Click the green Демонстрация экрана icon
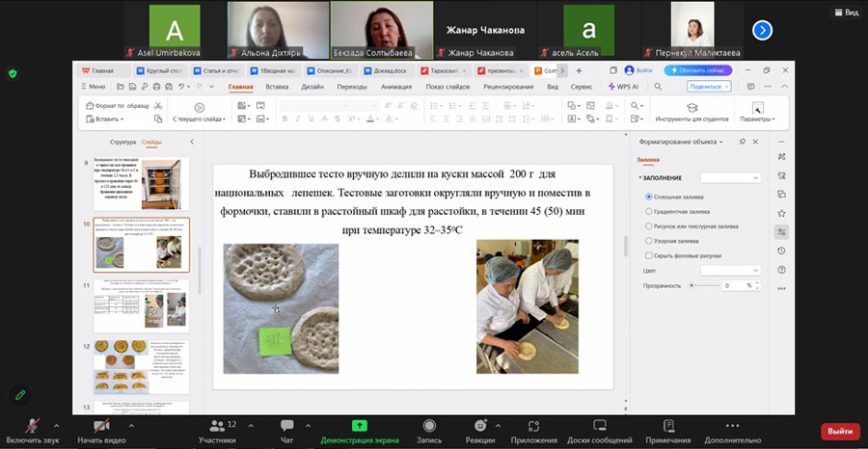This screenshot has height=449, width=868. pyautogui.click(x=359, y=425)
